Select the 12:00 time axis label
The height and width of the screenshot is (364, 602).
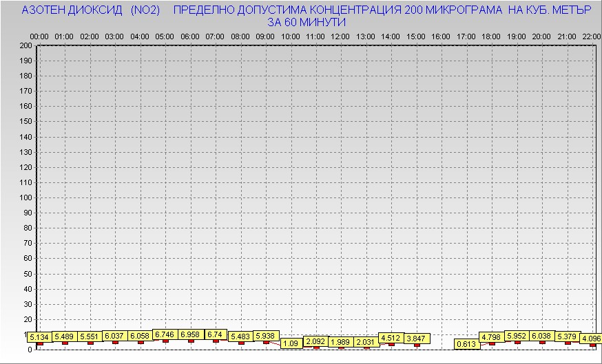[340, 36]
